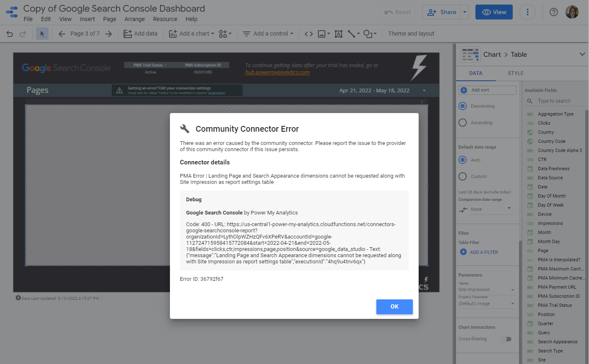This screenshot has width=589, height=364.
Task: Toggle the Cross-filtering switch
Action: (x=506, y=339)
